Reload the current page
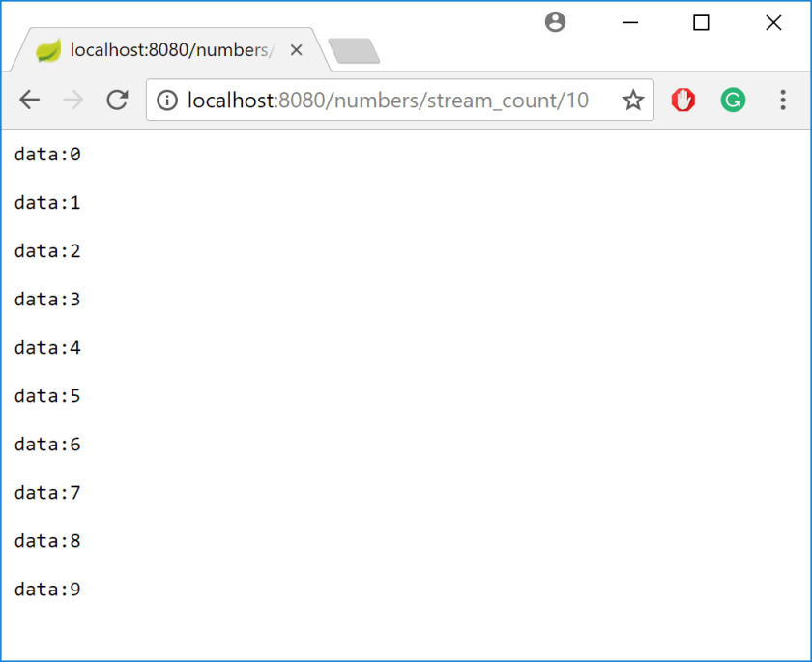This screenshot has height=662, width=812. [x=117, y=100]
